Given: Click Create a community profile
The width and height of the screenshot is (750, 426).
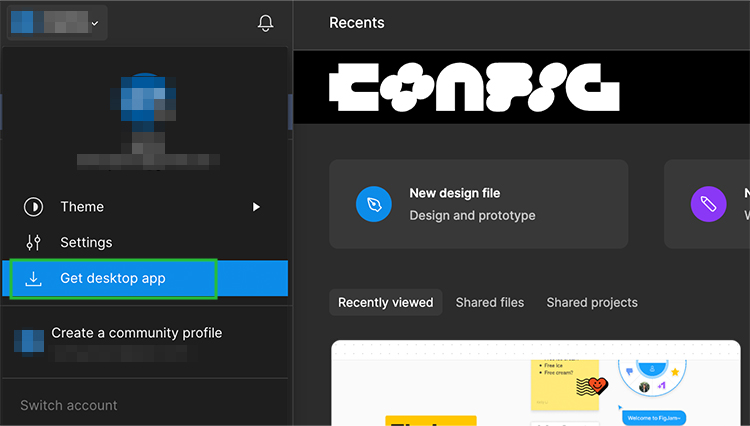Looking at the screenshot, I should coord(136,333).
